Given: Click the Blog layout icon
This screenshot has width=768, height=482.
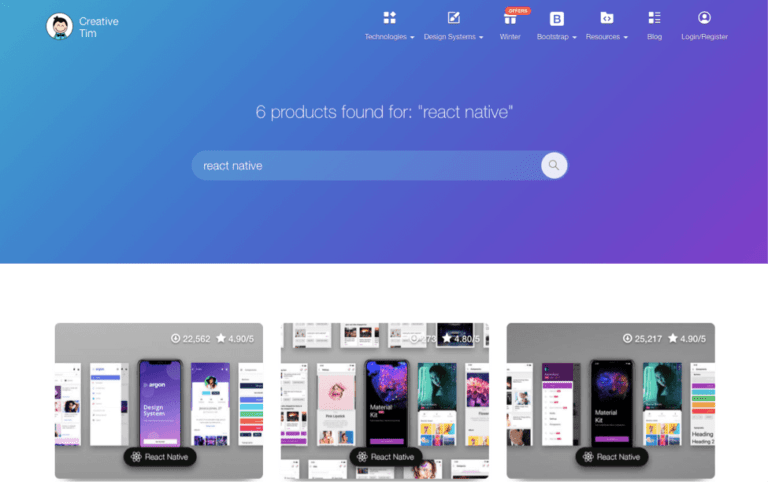Looking at the screenshot, I should tap(654, 18).
